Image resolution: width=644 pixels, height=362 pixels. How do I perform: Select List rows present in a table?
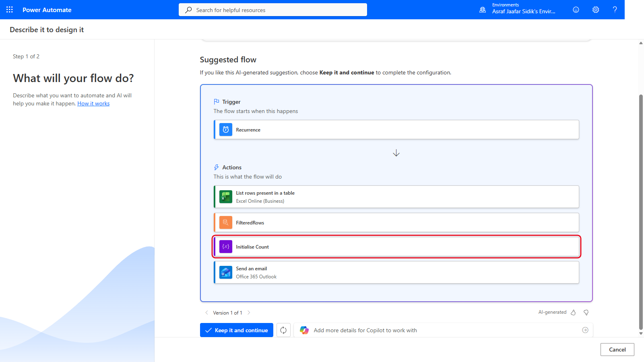coord(396,197)
